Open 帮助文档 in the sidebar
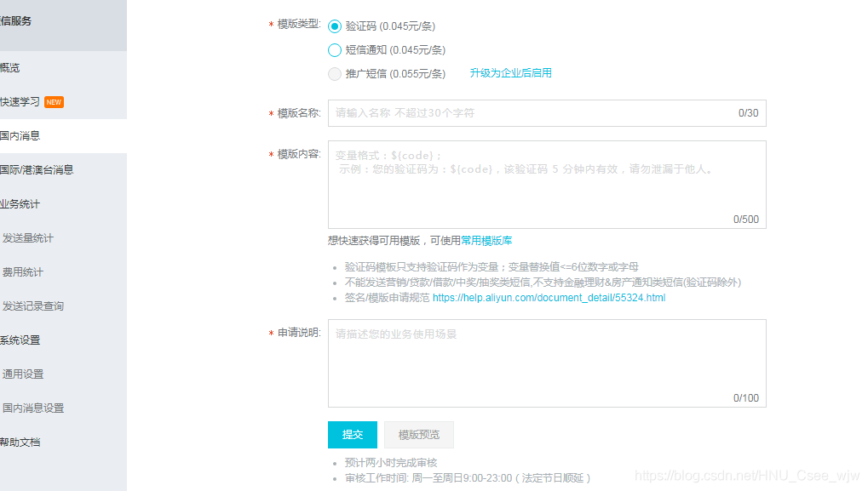 tap(20, 442)
